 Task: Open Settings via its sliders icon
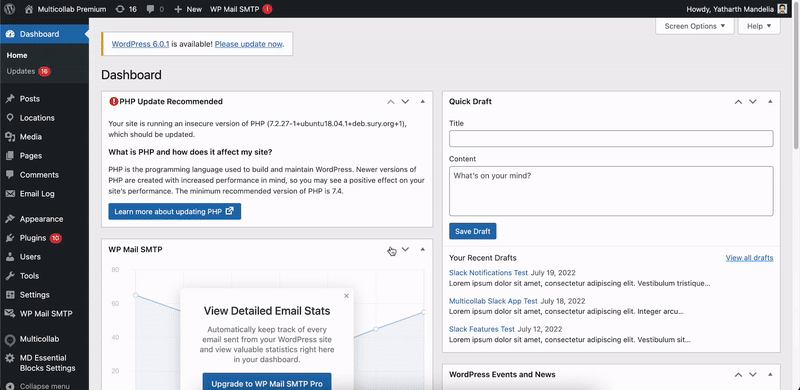click(x=10, y=295)
